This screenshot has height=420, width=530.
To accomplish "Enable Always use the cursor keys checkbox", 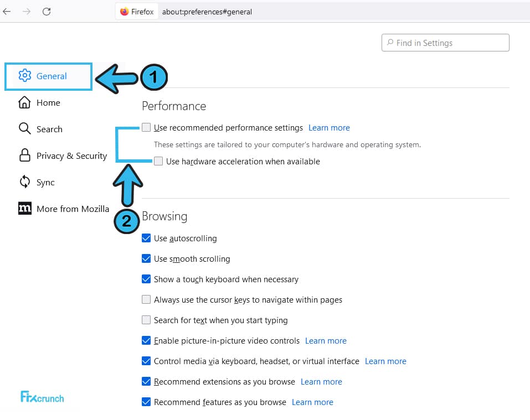I will 146,299.
